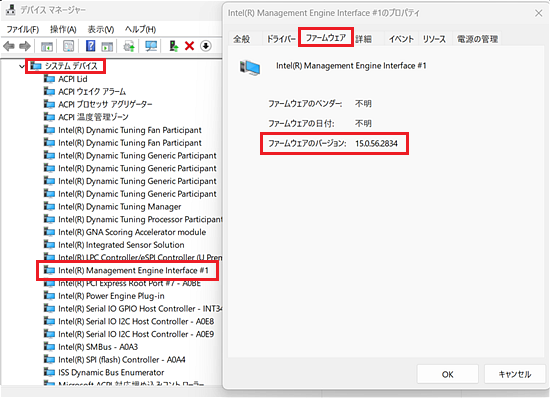Switch to the 詳細 tab
Image resolution: width=550 pixels, height=398 pixels.
tap(363, 39)
